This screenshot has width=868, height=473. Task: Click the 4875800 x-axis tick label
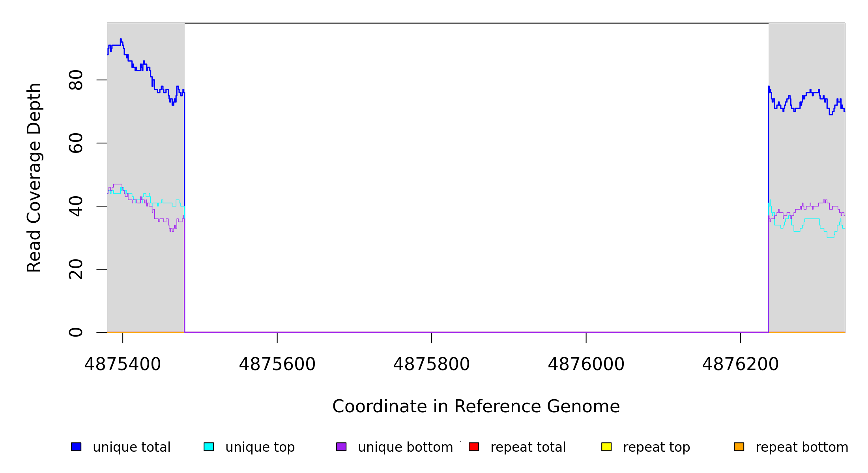pos(432,364)
